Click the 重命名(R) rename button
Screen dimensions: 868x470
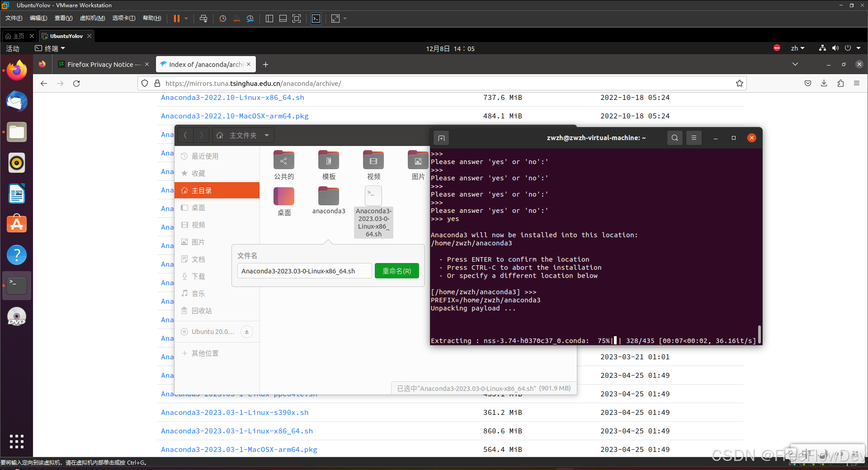396,271
